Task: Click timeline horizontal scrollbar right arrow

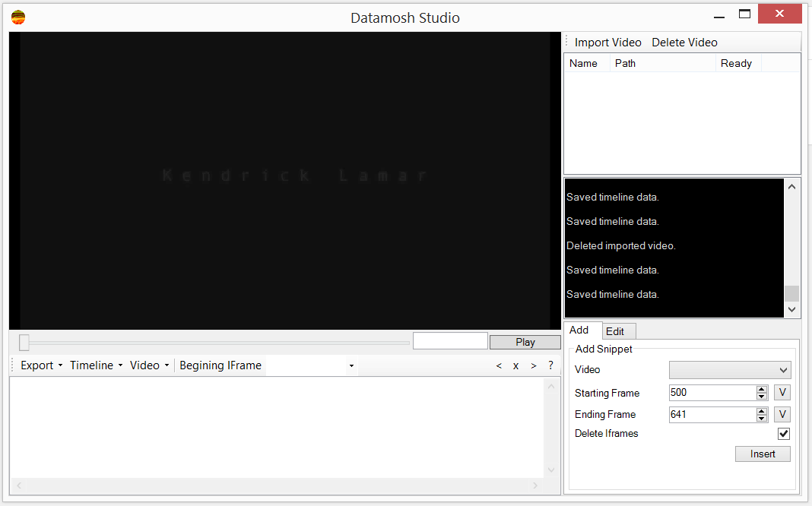Action: click(x=535, y=485)
